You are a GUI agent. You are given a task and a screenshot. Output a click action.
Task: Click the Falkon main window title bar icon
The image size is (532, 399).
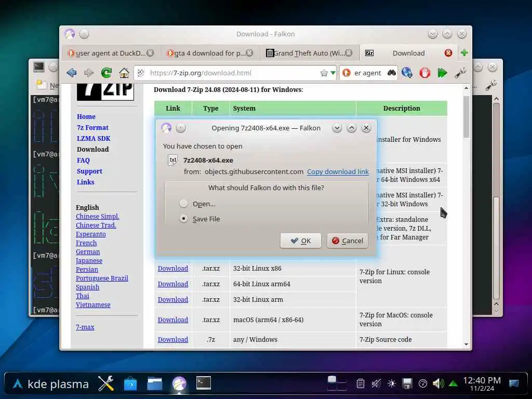click(x=70, y=34)
